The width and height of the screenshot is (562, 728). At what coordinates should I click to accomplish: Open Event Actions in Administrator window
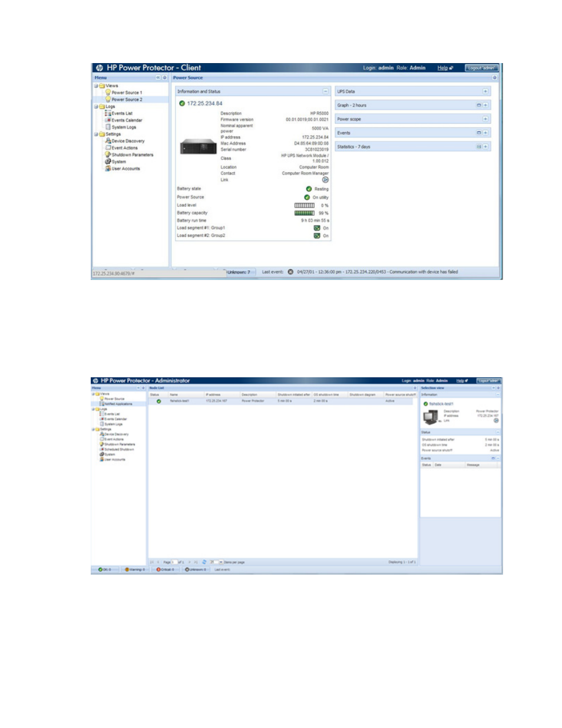point(114,439)
